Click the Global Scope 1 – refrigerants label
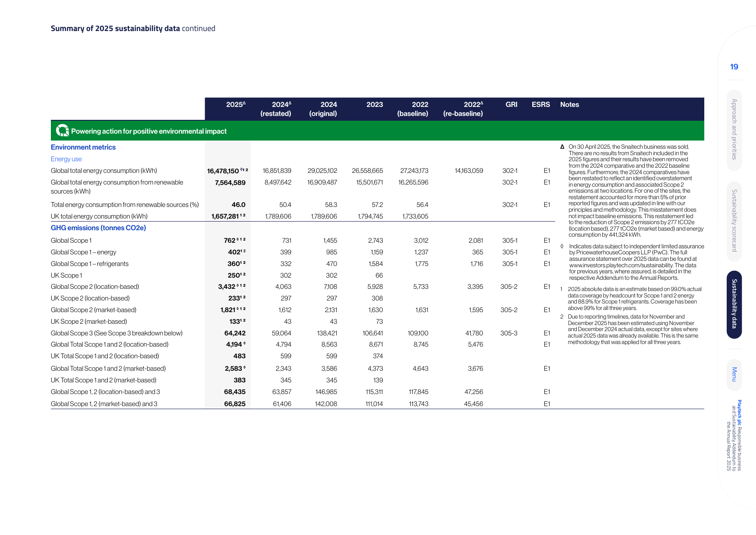Image resolution: width=756 pixels, height=535 pixels. (90, 264)
